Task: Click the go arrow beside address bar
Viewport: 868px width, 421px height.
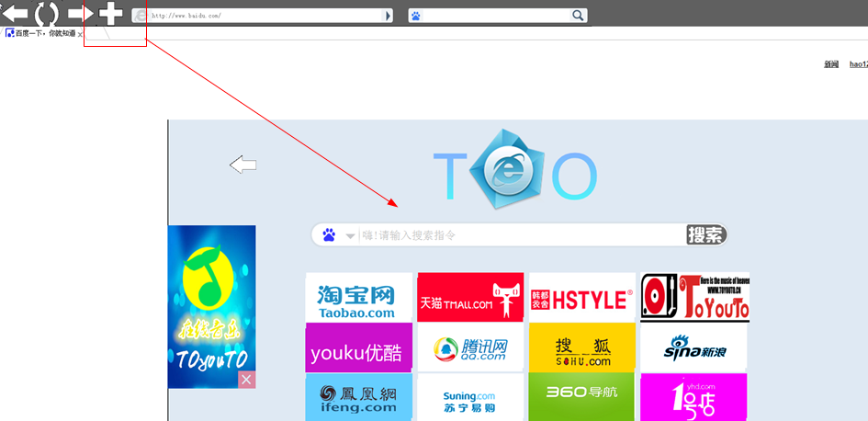Action: coord(389,16)
